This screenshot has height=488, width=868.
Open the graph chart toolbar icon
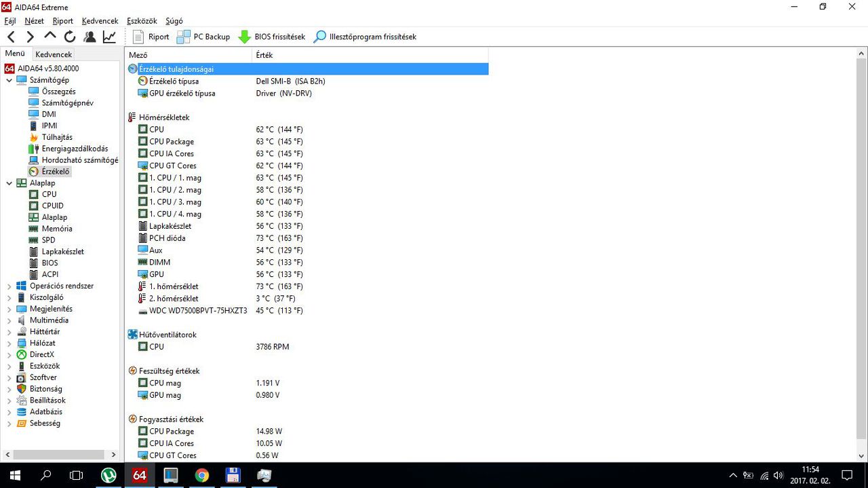tap(109, 37)
